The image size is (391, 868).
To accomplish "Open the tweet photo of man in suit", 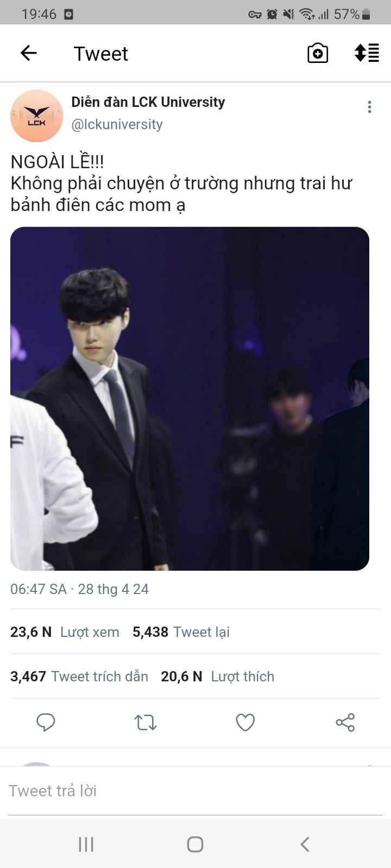I will pyautogui.click(x=190, y=399).
